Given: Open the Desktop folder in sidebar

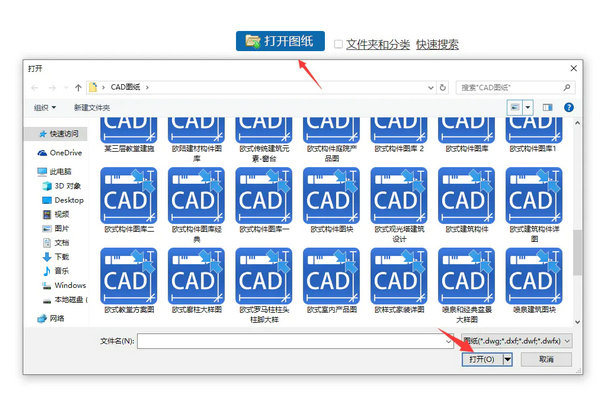Looking at the screenshot, I should pos(63,200).
